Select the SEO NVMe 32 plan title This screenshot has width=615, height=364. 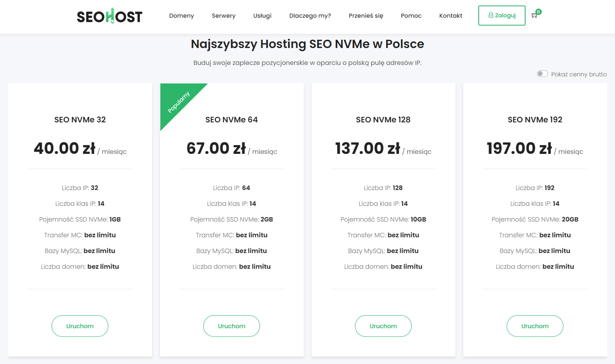[x=80, y=120]
